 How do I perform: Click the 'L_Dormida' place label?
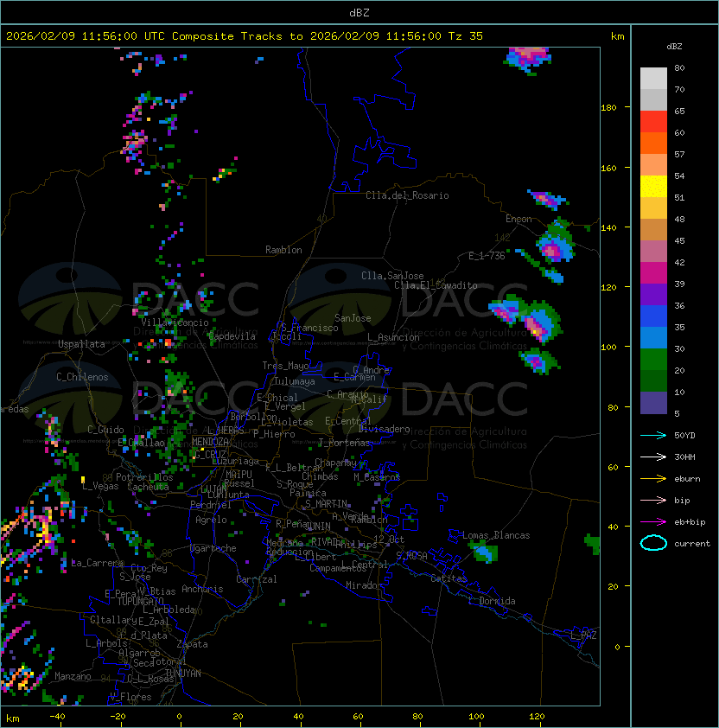point(492,601)
